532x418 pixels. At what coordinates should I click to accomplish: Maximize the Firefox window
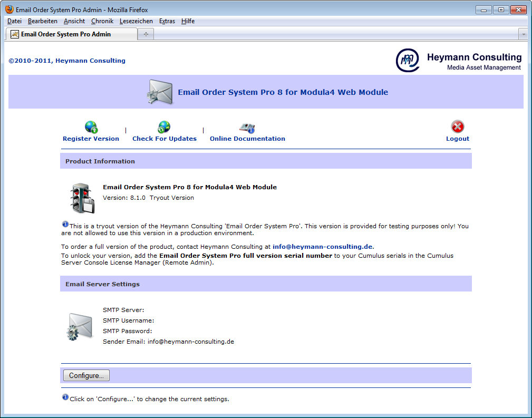pos(501,10)
